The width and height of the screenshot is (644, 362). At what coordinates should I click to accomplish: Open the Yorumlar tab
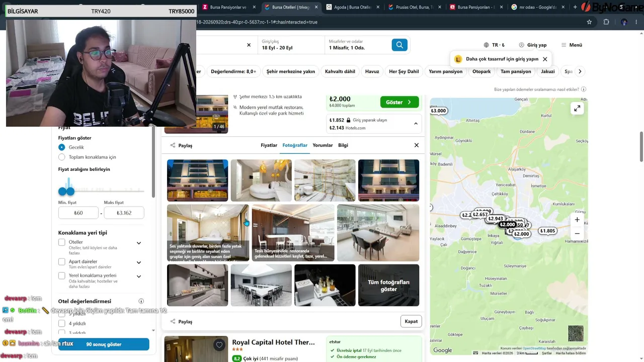323,145
